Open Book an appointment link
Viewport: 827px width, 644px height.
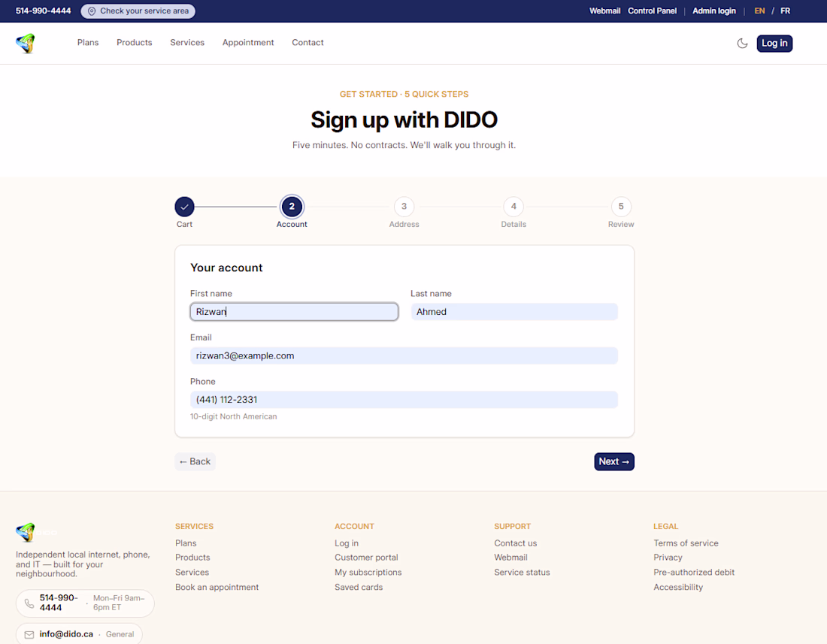click(x=217, y=587)
